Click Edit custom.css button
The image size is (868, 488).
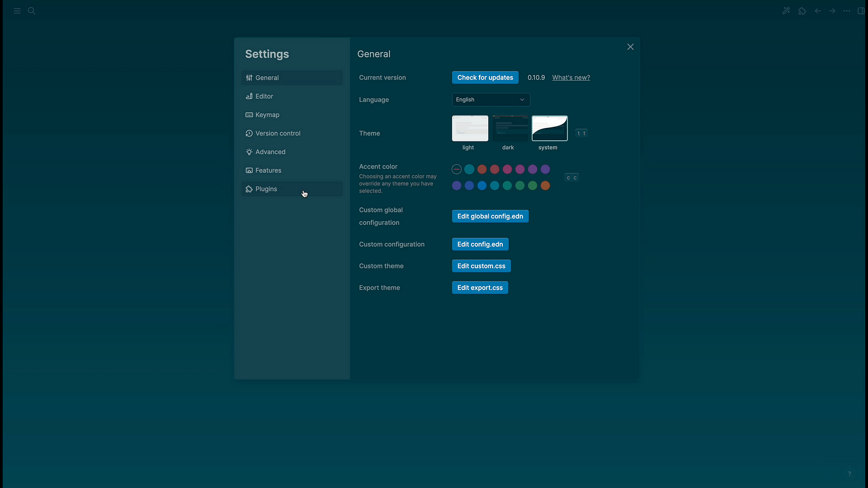coord(481,266)
